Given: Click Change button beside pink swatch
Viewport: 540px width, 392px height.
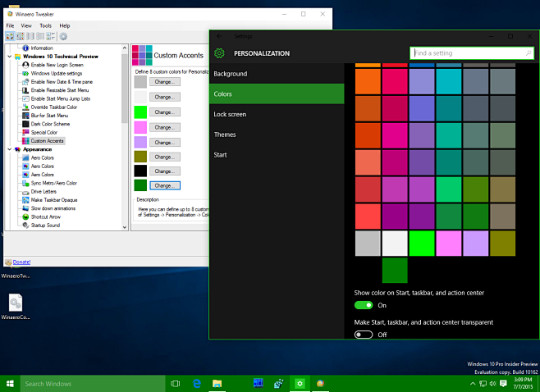Looking at the screenshot, I should pyautogui.click(x=165, y=127).
